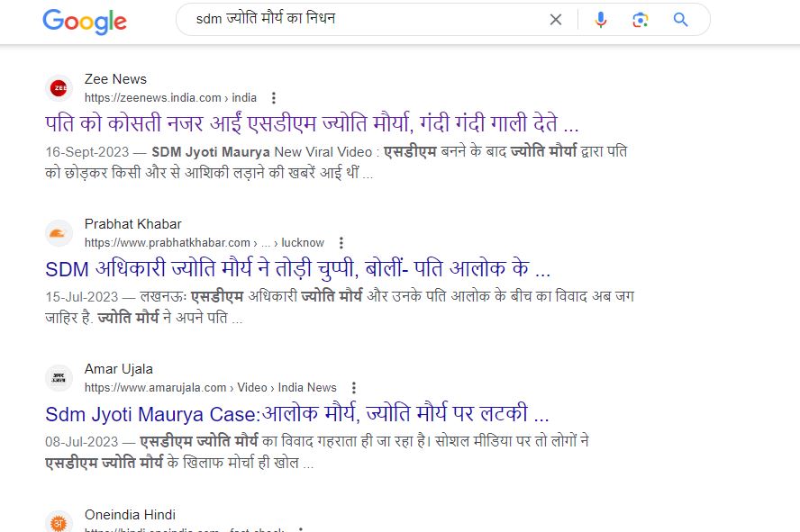Click inside the Google search input field

[360, 20]
